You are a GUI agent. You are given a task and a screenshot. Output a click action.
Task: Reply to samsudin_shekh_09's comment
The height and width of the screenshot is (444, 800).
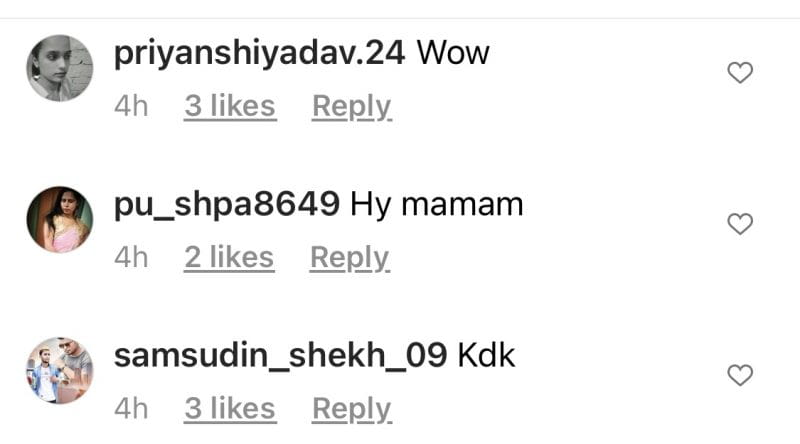(352, 410)
